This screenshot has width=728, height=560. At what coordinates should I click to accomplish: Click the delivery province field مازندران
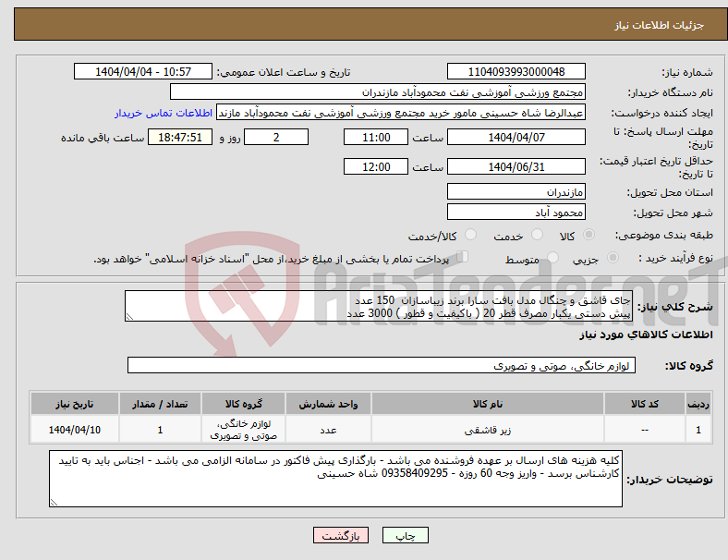click(x=516, y=191)
